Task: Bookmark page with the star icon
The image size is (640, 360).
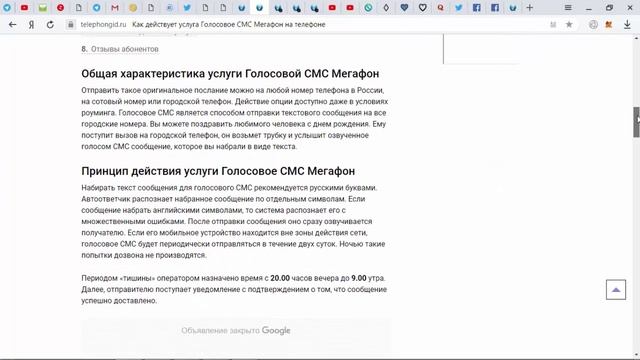Action: [x=569, y=24]
